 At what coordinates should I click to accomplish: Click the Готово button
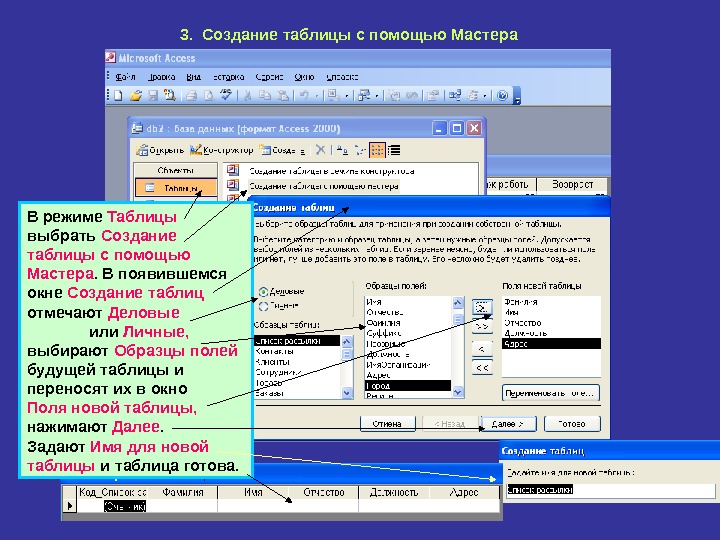pos(572,424)
